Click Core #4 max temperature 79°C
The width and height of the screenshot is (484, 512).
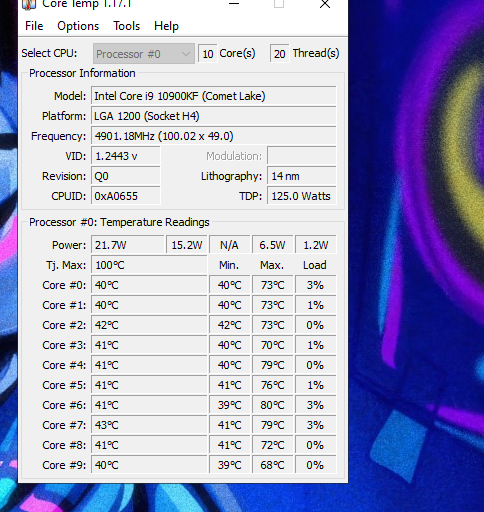[x=272, y=365]
